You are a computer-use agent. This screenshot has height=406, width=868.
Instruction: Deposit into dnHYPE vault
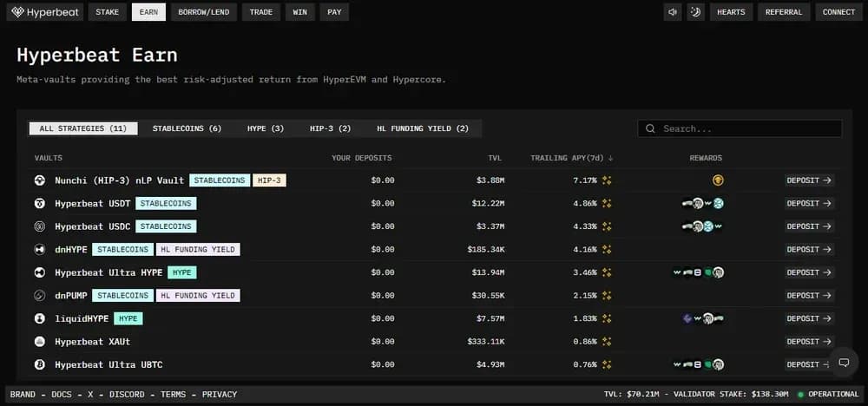click(x=809, y=250)
